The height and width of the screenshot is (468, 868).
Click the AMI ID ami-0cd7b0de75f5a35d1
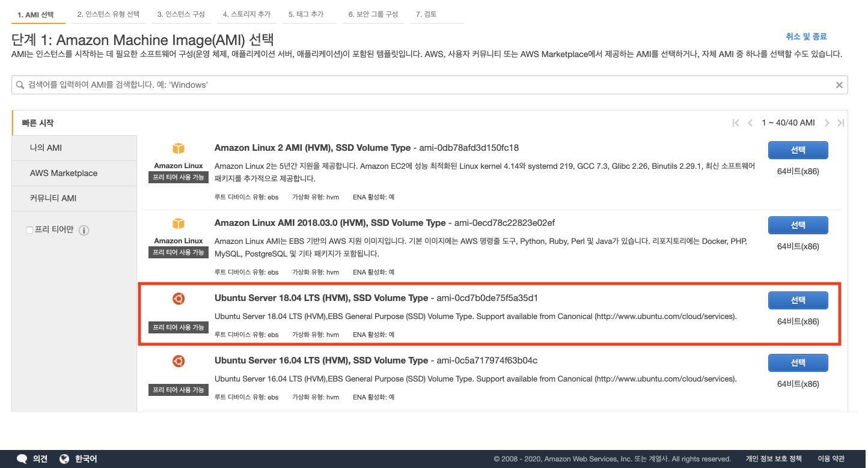(x=487, y=298)
